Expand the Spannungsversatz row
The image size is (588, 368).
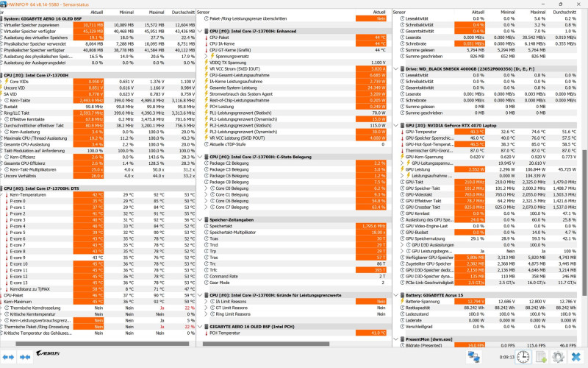pos(207,57)
